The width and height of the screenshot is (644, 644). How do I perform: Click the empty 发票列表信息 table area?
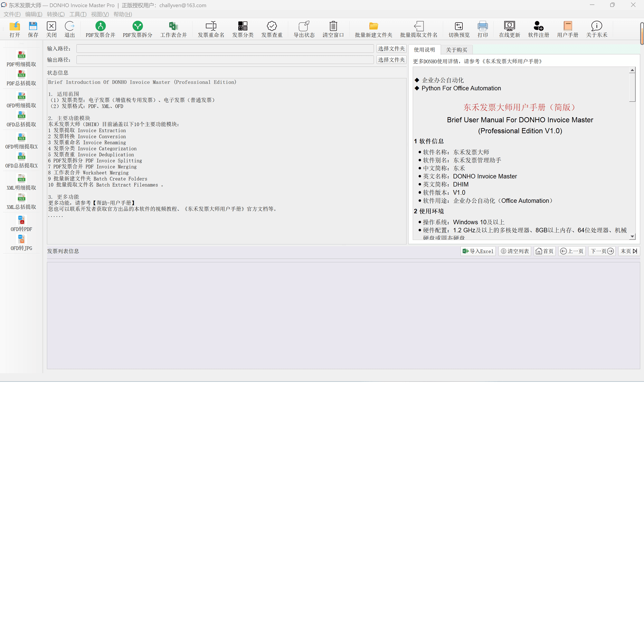click(343, 315)
